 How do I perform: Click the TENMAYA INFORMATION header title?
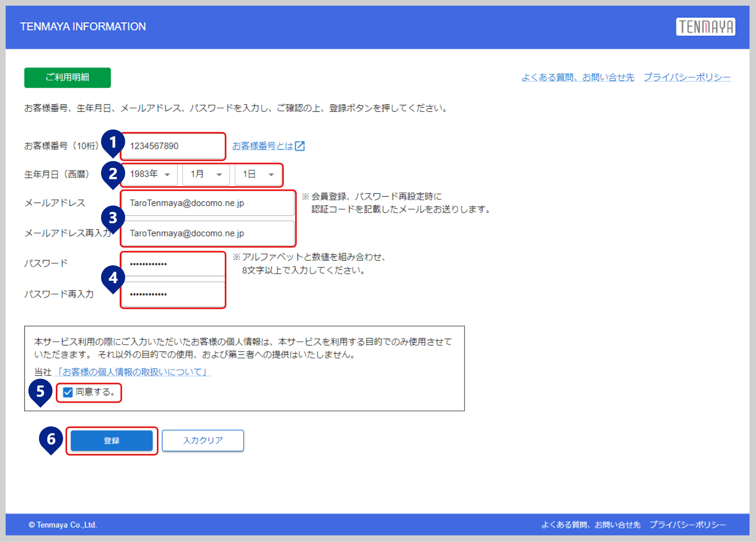point(83,27)
